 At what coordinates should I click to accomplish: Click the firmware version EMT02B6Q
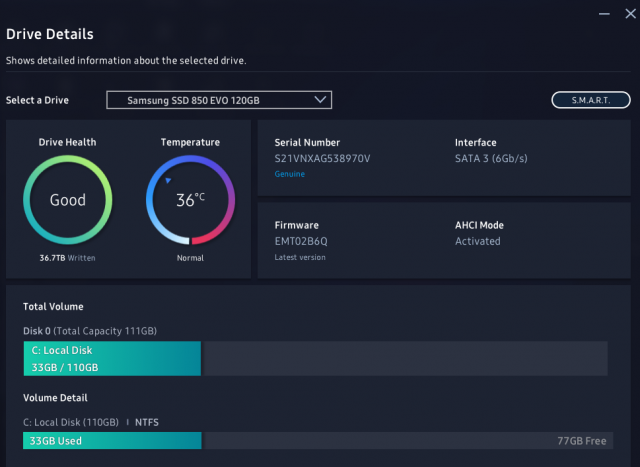pos(301,241)
